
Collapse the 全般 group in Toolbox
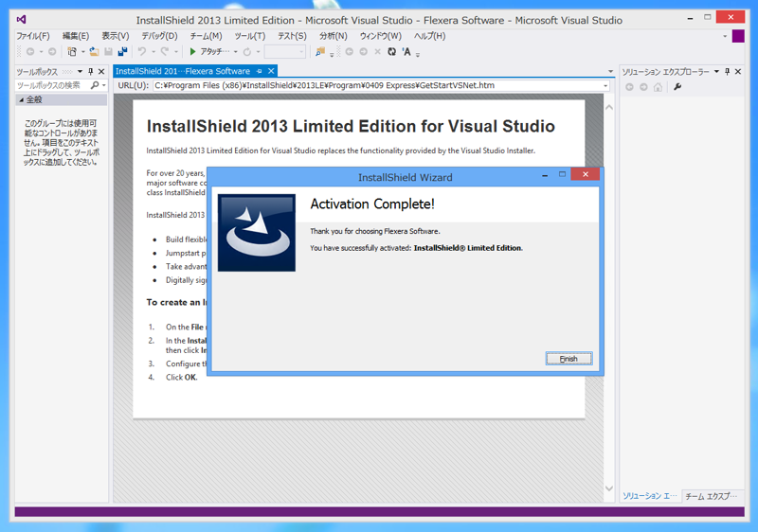(x=21, y=99)
